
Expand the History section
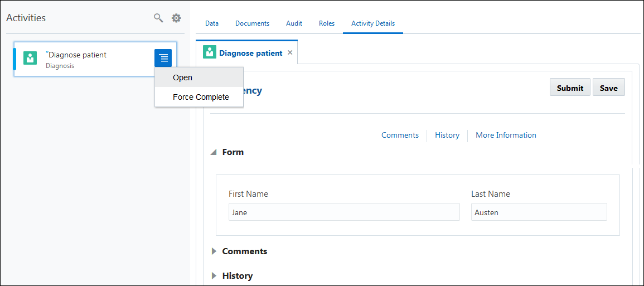point(214,276)
